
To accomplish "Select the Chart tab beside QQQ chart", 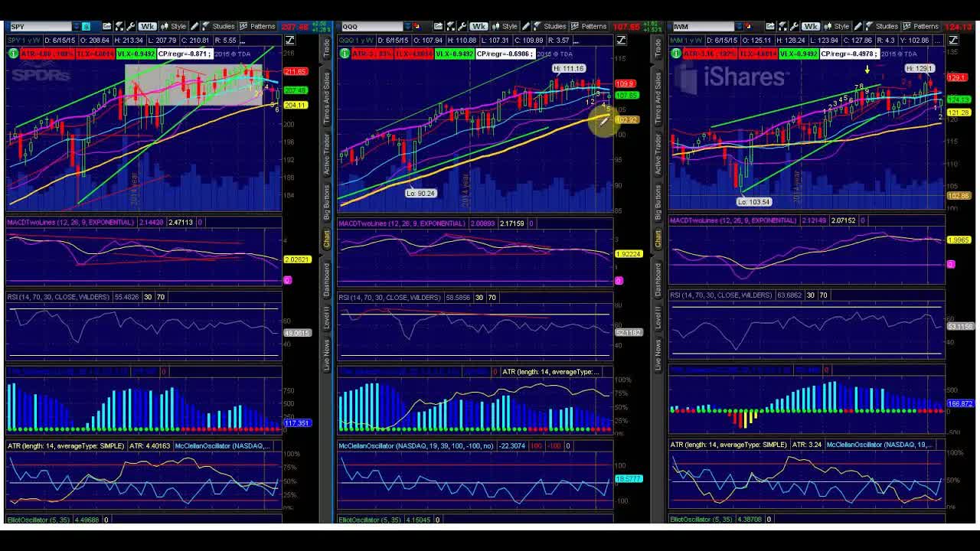I will coord(658,239).
